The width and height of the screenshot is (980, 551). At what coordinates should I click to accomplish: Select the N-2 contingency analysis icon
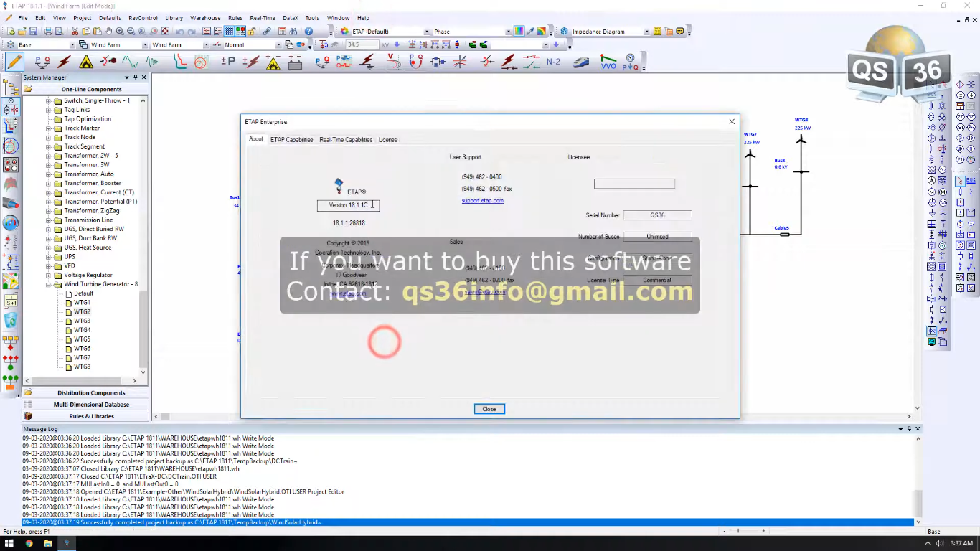pos(553,62)
